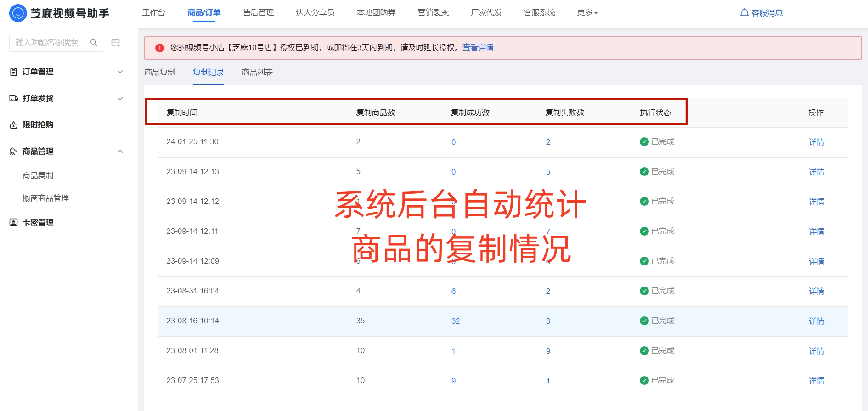Screen dimensions: 868x411
Task: Click the search magnifier icon in sidebar
Action: pyautogui.click(x=94, y=43)
